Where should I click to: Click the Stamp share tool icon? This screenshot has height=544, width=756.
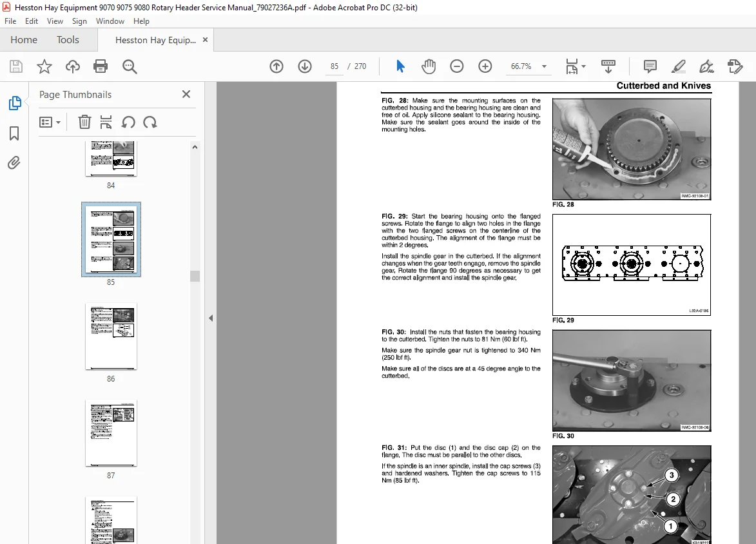pyautogui.click(x=735, y=66)
